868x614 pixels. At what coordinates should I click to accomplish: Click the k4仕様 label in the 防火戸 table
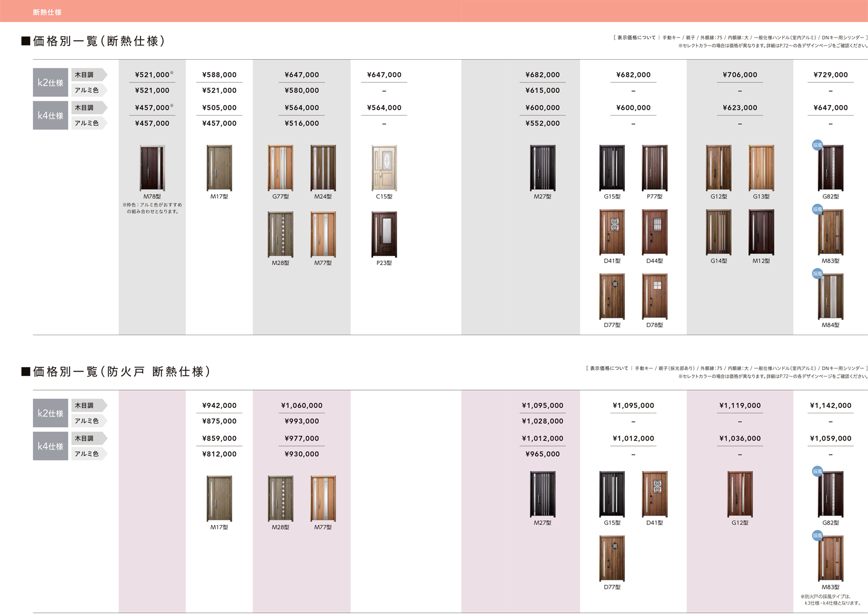pos(50,446)
